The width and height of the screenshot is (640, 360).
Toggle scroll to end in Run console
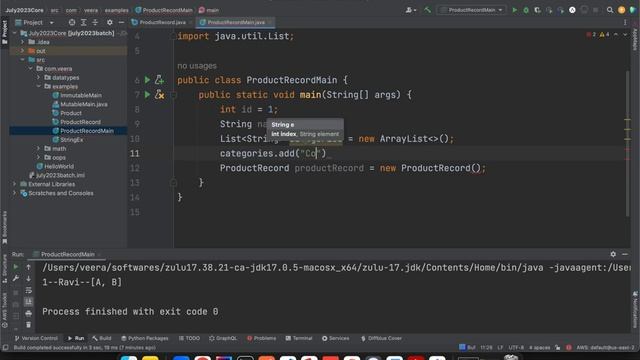[28, 302]
